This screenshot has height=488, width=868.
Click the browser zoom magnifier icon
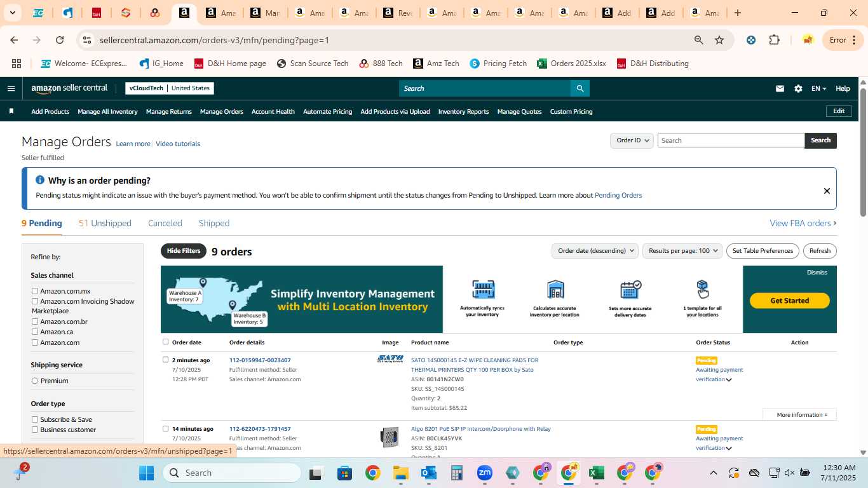coord(698,40)
